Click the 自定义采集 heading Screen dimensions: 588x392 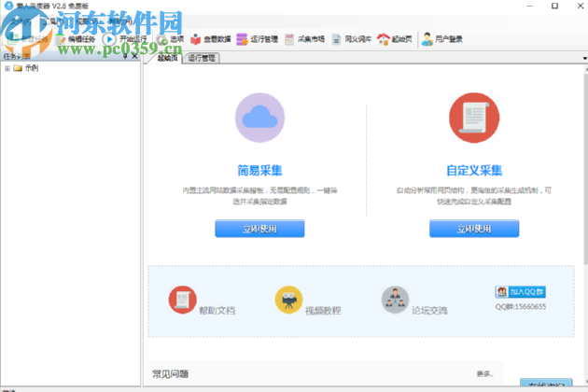pyautogui.click(x=474, y=170)
